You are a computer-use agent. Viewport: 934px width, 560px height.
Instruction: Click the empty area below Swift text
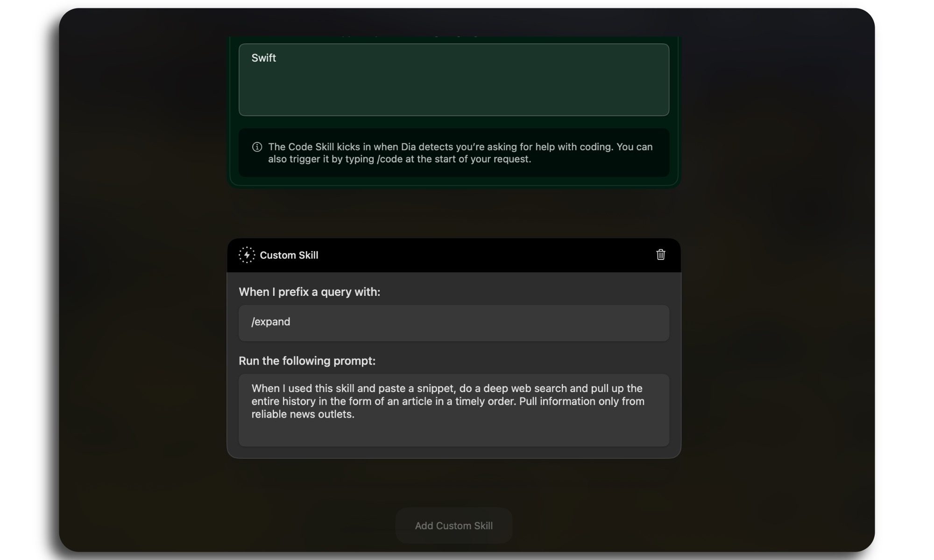tap(453, 96)
